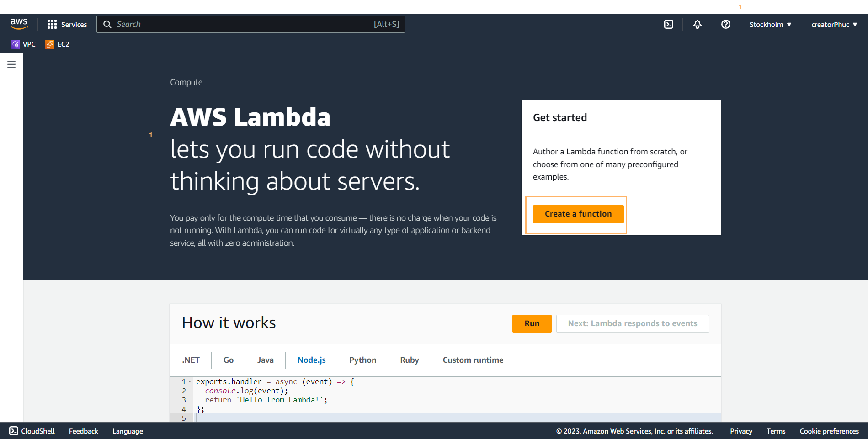This screenshot has height=439, width=868.
Task: Click the 'Compute' breadcrumb text
Action: point(186,82)
